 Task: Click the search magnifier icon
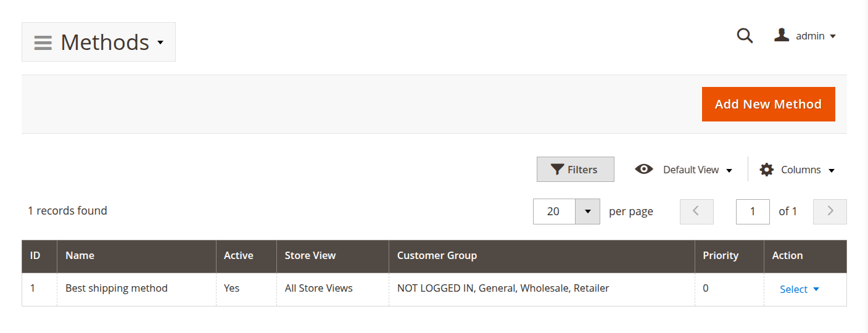[745, 36]
